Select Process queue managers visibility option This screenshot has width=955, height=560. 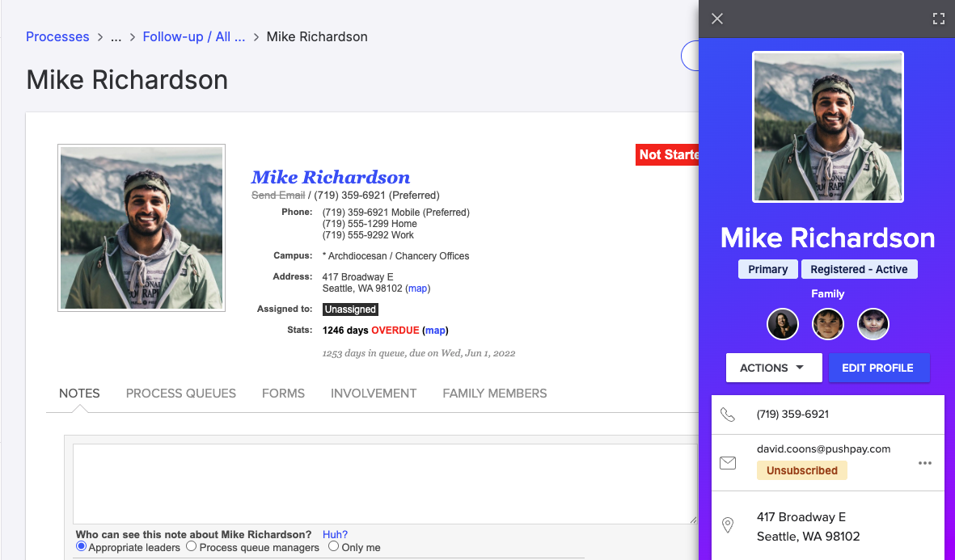pyautogui.click(x=192, y=547)
